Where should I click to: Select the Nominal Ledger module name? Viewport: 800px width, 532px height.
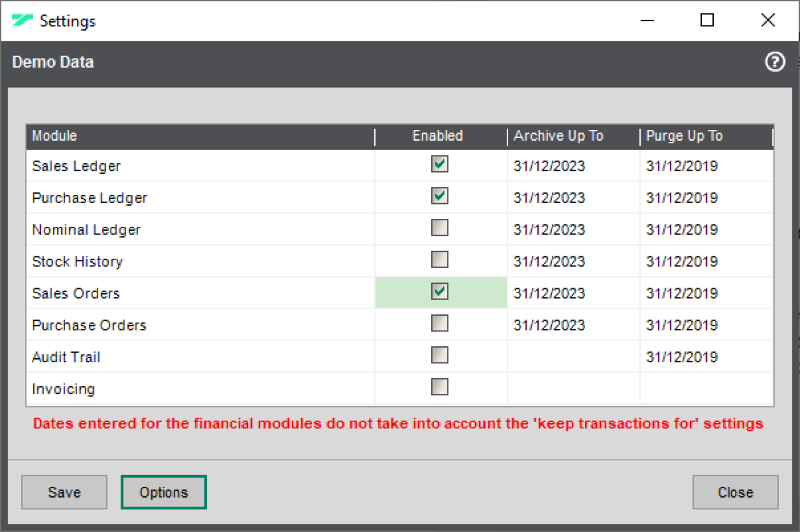(x=86, y=230)
